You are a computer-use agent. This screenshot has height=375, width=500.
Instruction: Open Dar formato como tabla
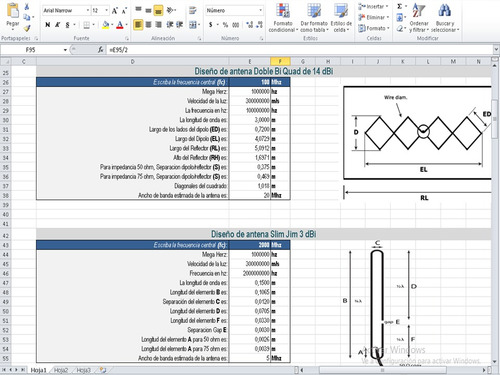[314, 18]
